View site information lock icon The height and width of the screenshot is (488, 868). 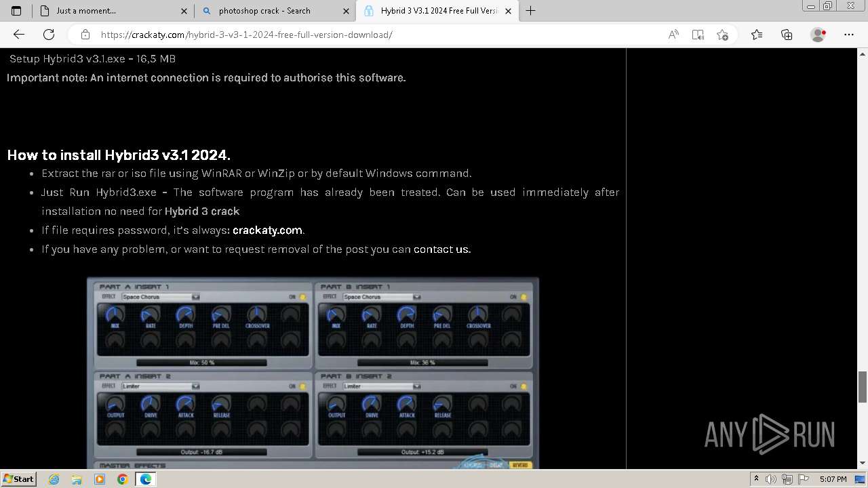(85, 35)
